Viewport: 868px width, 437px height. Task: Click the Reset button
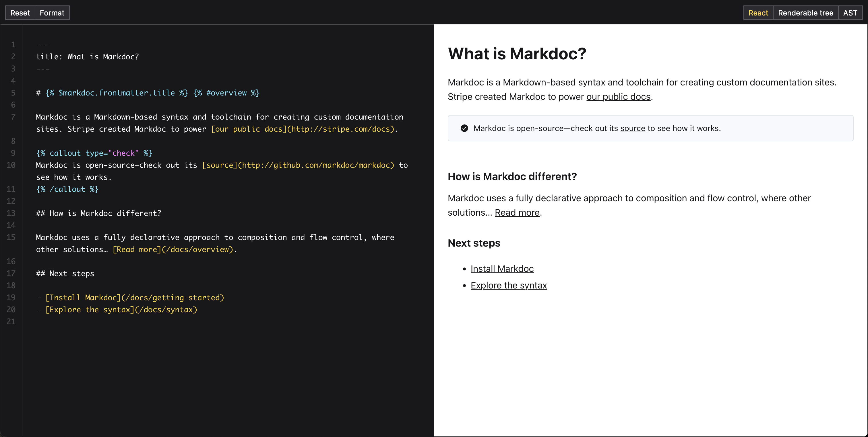tap(20, 13)
